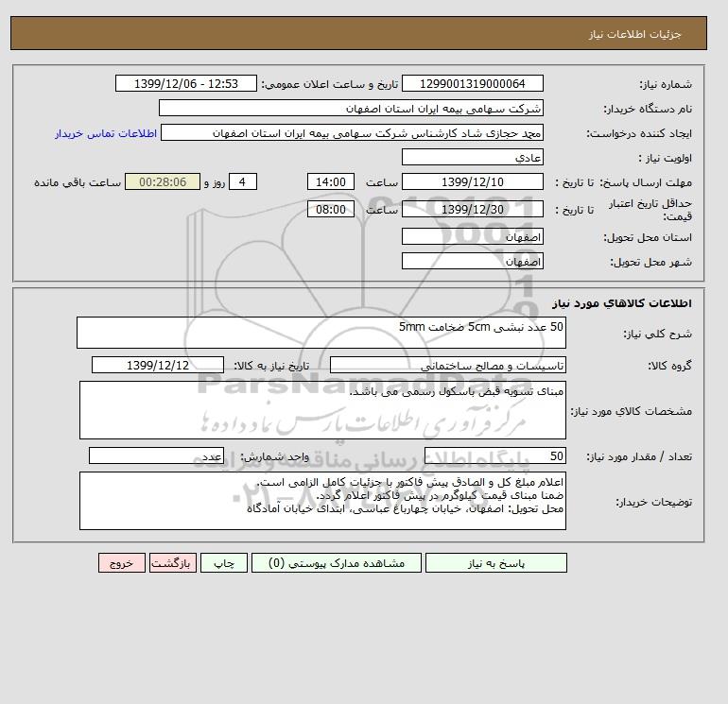Select the شماره نیاز field 1299001319000064

(x=472, y=83)
